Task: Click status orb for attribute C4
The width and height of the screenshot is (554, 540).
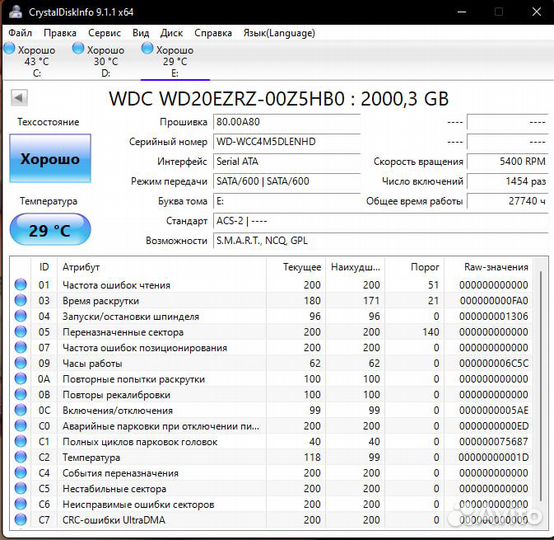Action: point(21,472)
